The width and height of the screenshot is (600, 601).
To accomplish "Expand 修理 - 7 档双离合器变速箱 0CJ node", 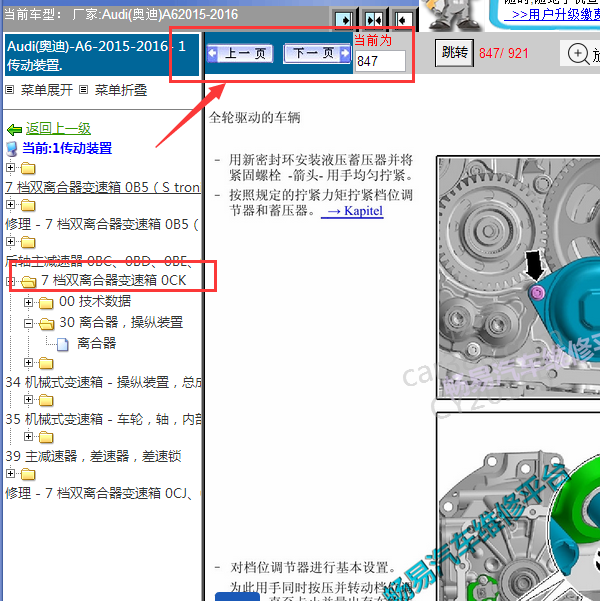I will (10, 473).
